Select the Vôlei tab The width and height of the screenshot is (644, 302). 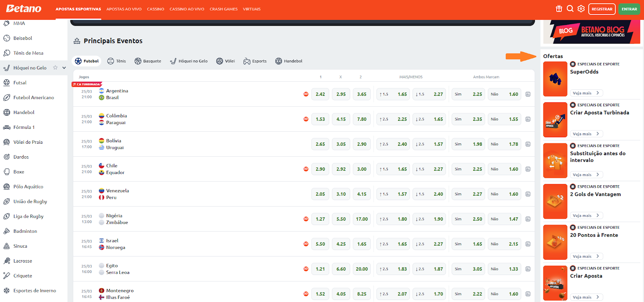pos(225,61)
